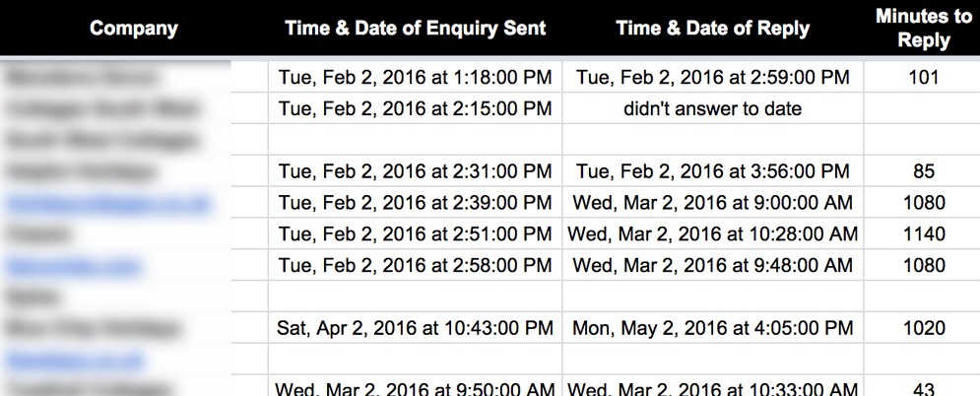Screen dimensions: 980x396
Task: Select the cell showing 1140 minutes
Action: (x=924, y=233)
